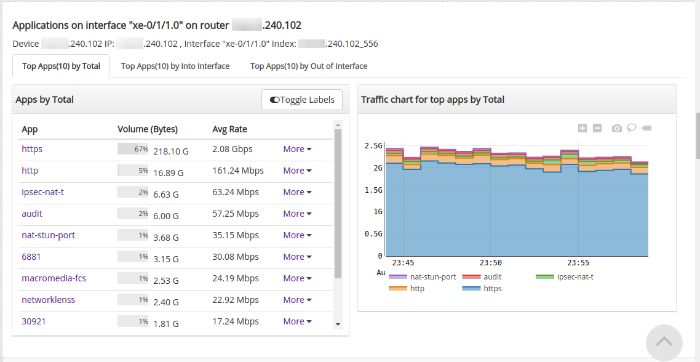Click the apps table vertical scrollbar thumb
The image size is (700, 362).
click(x=338, y=203)
